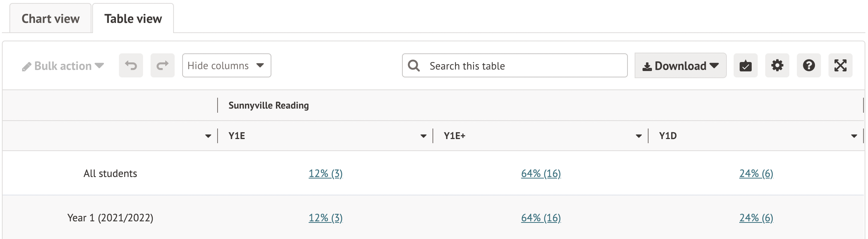Screen dimensions: 868x239
Task: Open the Hide columns dropdown
Action: point(226,65)
